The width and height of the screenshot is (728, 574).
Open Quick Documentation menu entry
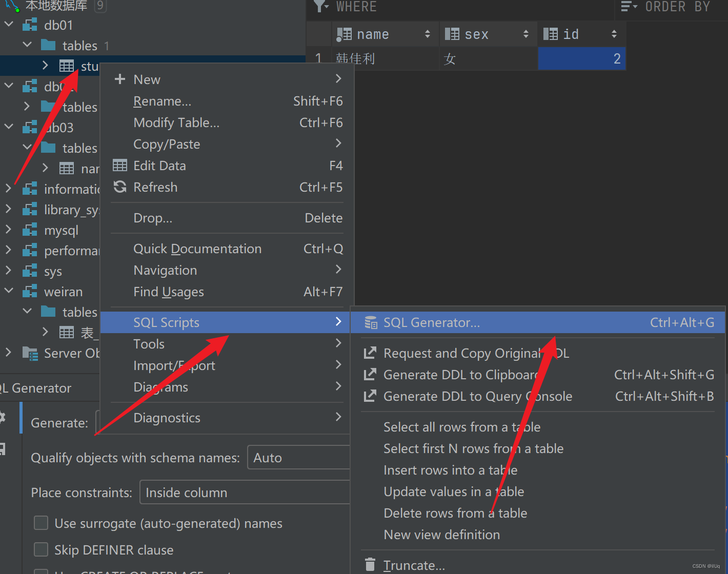point(228,249)
